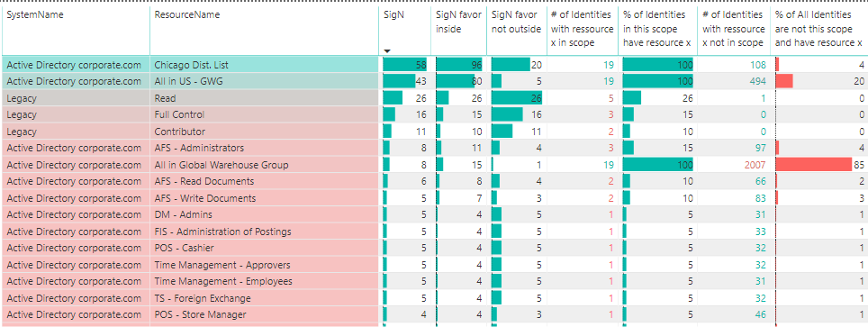Image resolution: width=868 pixels, height=327 pixels.
Task: Click '% of Identities in this scope' header
Action: (x=656, y=29)
